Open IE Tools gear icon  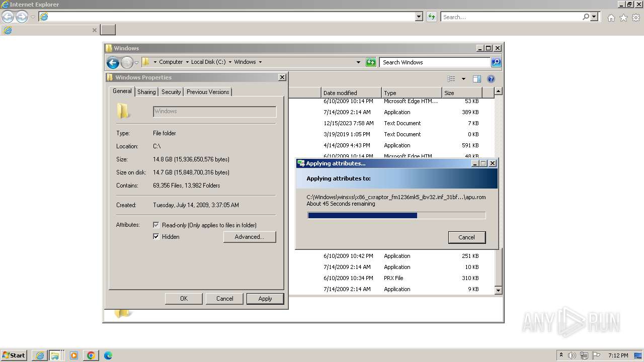click(x=636, y=18)
